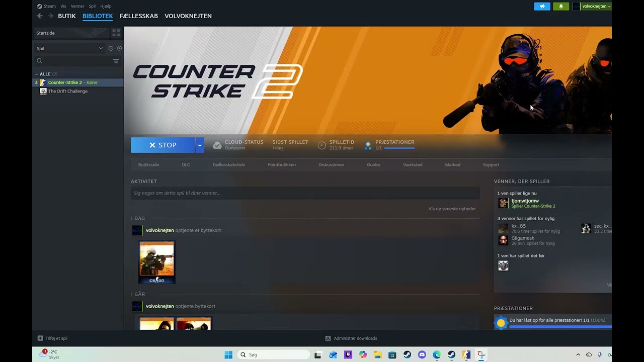Open Discord in the taskbar
This screenshot has height=362, width=644.
coord(422,355)
